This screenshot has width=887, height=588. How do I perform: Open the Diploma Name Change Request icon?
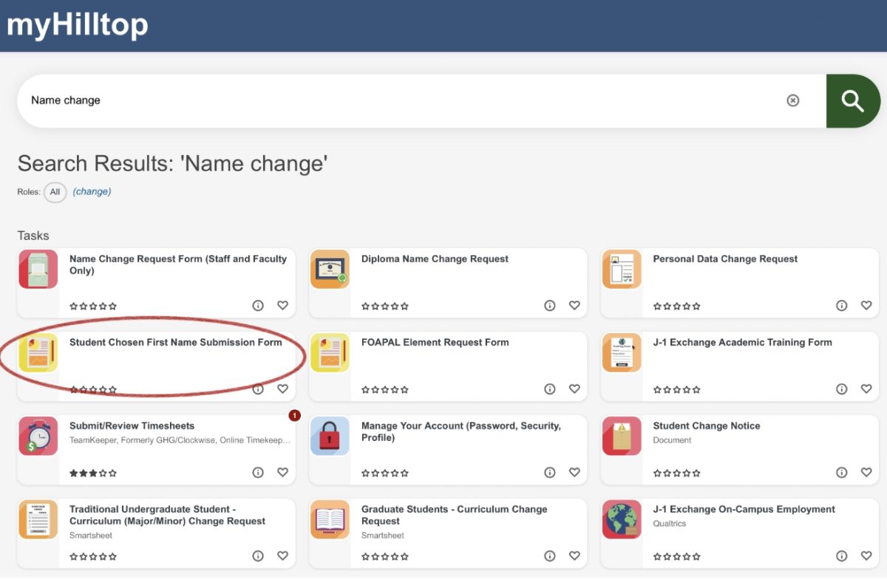coord(330,269)
